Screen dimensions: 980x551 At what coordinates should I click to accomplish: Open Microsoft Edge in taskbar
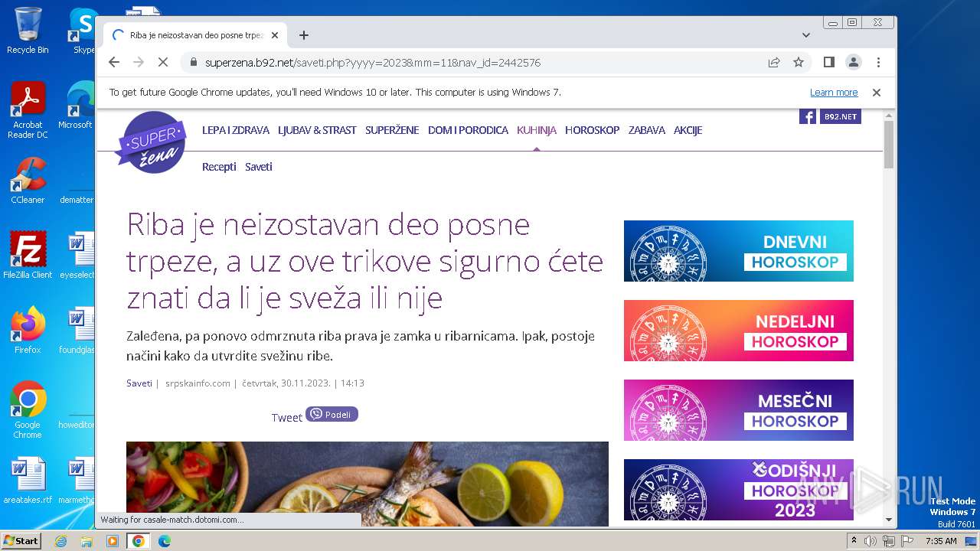pos(164,540)
